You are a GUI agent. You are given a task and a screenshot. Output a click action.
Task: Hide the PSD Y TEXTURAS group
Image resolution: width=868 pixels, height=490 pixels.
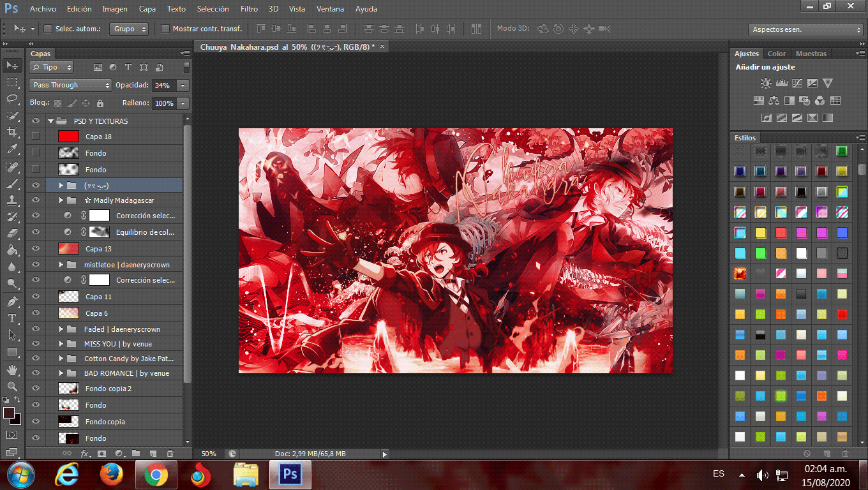tap(36, 121)
